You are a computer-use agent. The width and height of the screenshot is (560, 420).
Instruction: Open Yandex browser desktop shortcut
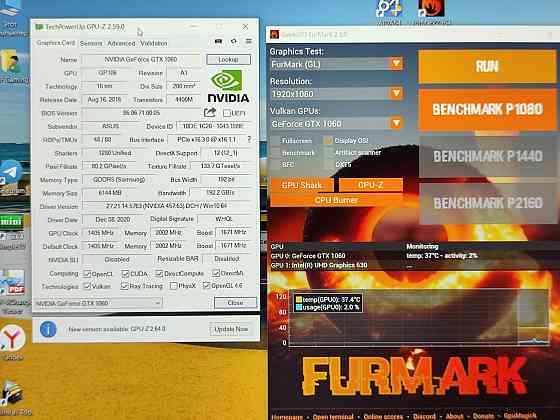[x=12, y=338]
